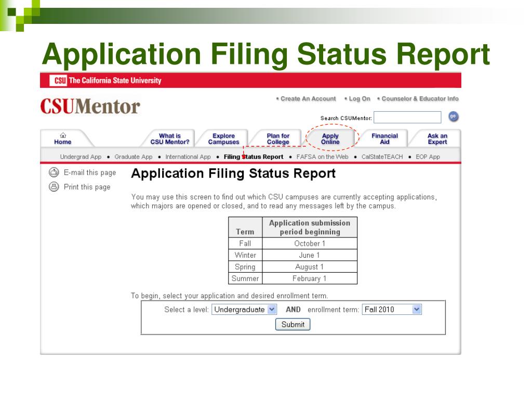Image resolution: width=532 pixels, height=399 pixels.
Task: Click the Print this page printer icon
Action: coord(54,187)
